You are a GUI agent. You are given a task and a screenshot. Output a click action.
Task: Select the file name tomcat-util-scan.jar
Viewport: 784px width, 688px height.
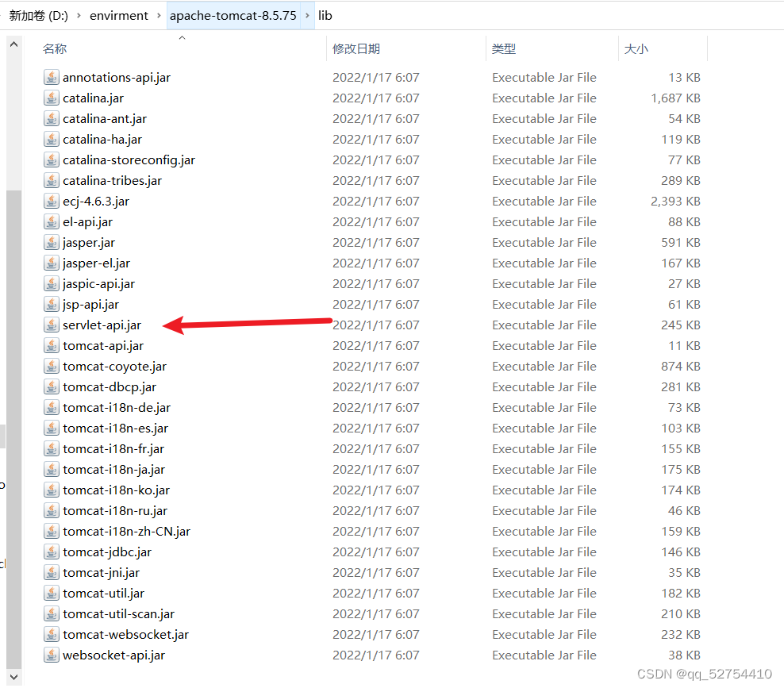click(x=118, y=614)
